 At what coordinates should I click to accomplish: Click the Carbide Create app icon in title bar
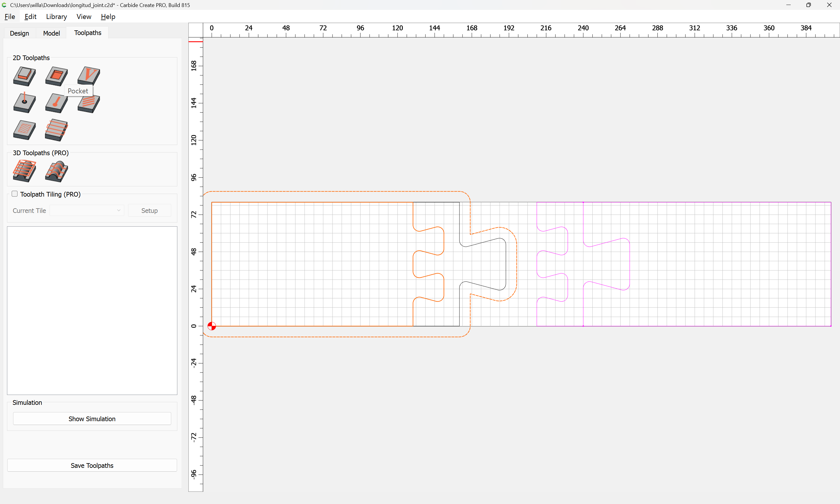click(4, 5)
